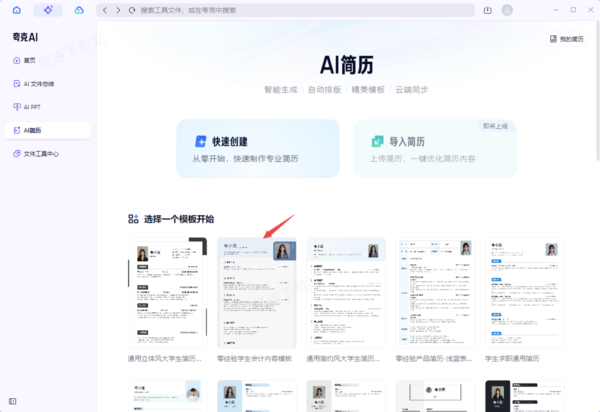Click the 导入简历 card

point(435,149)
